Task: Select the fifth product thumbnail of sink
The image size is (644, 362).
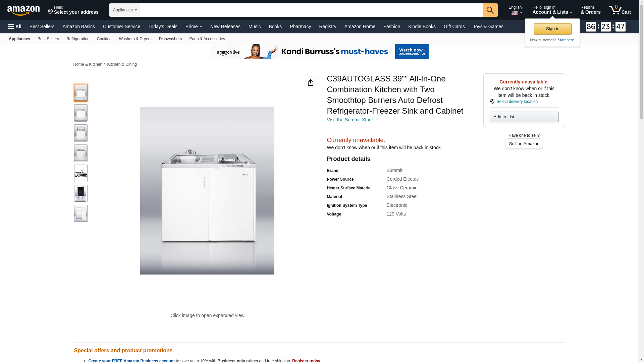Action: point(81,173)
